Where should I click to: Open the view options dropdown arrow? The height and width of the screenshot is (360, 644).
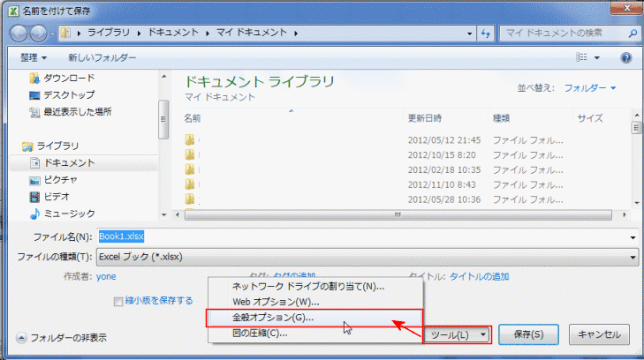(597, 58)
